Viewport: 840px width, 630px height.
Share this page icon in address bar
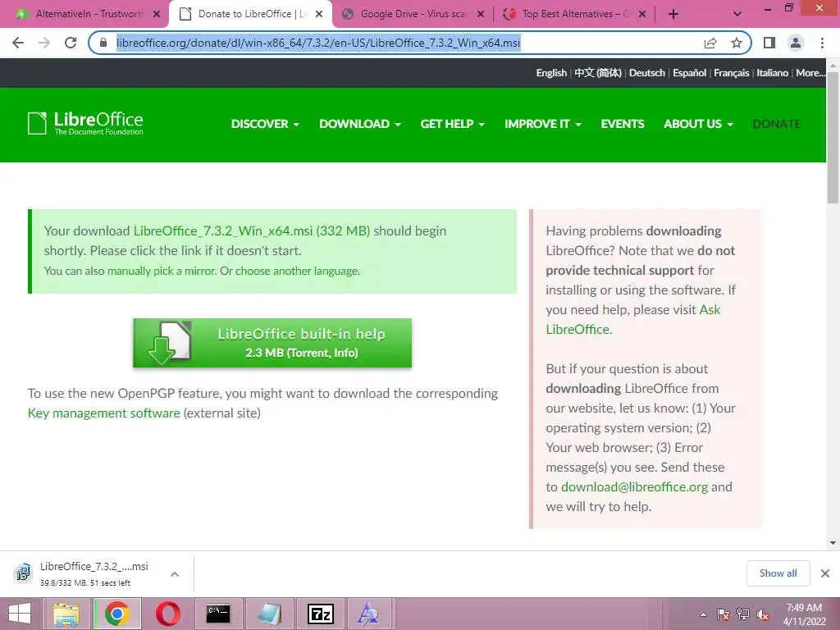710,43
